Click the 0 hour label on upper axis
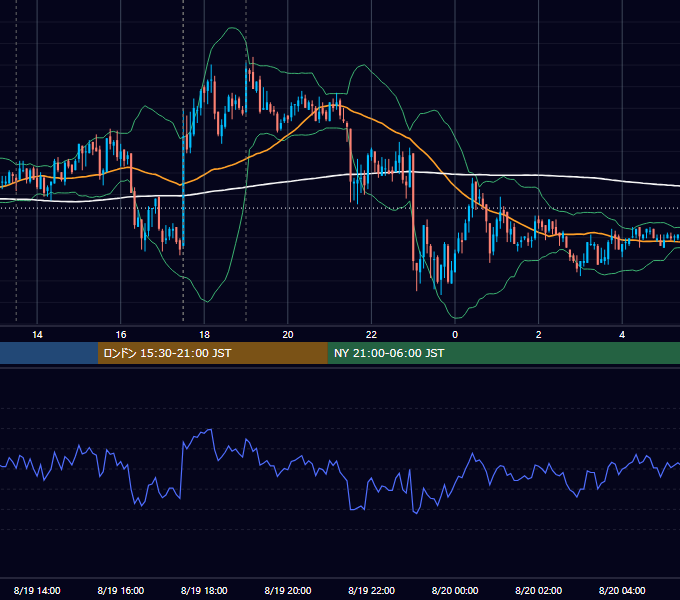This screenshot has height=600, width=680. click(455, 335)
